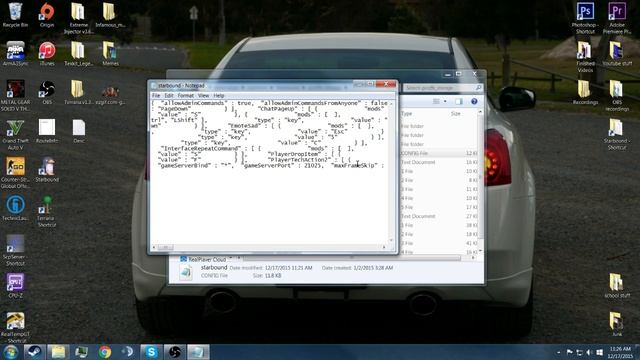
Task: Open Skype from the taskbar
Action: [151, 352]
